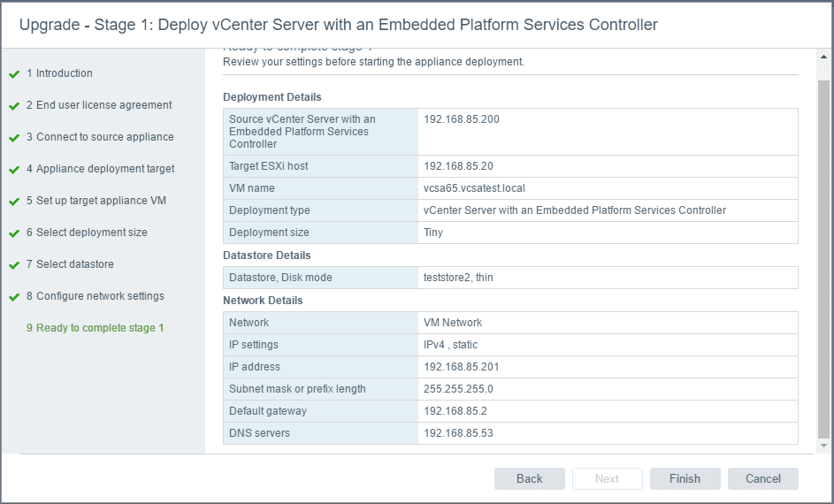Click the scrollbar down arrow

click(x=823, y=447)
